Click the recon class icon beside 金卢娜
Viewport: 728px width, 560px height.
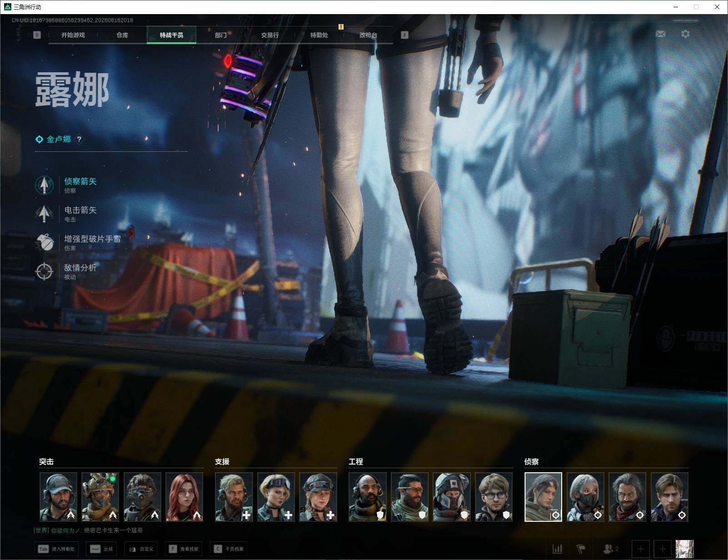point(40,140)
